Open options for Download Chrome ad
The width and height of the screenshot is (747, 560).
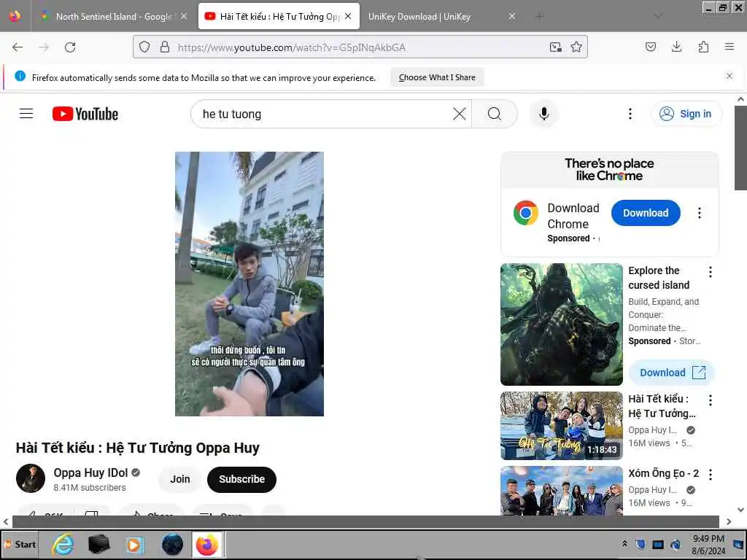700,213
